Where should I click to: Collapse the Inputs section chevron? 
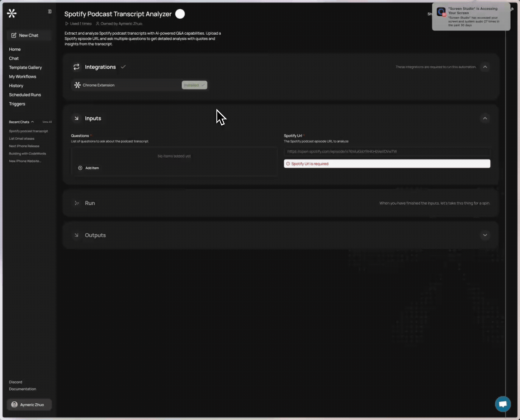(x=485, y=118)
